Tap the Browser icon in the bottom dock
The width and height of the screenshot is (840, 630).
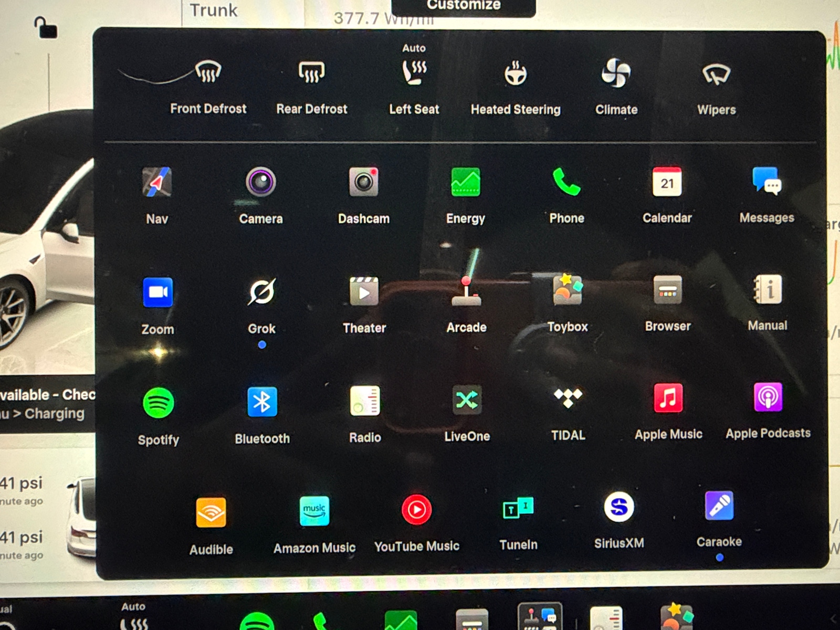(472, 621)
